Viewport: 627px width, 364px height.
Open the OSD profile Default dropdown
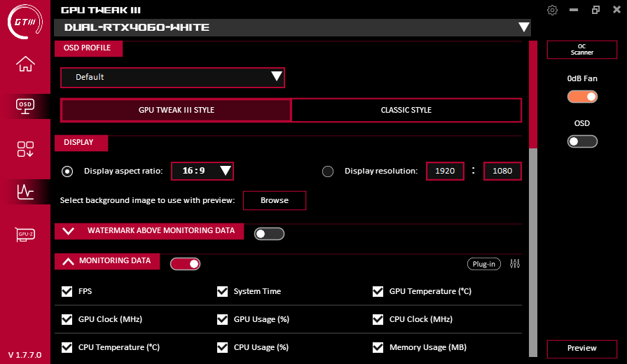click(172, 77)
